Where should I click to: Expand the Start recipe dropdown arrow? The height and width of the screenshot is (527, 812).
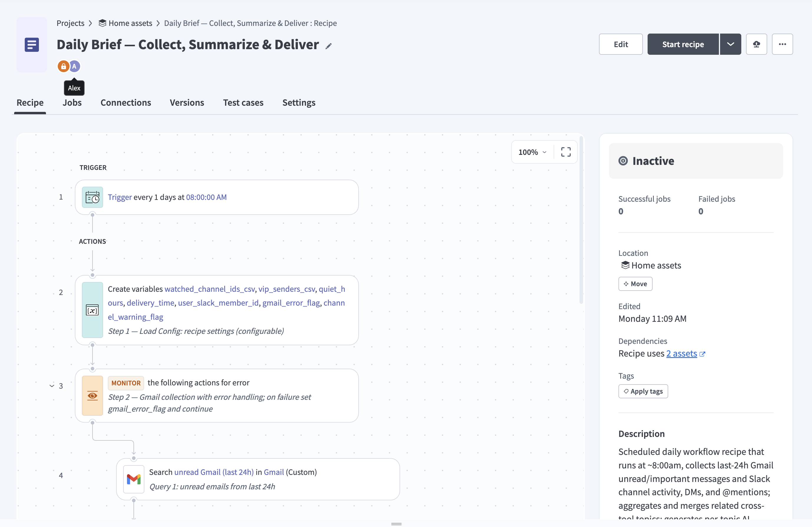pyautogui.click(x=730, y=44)
